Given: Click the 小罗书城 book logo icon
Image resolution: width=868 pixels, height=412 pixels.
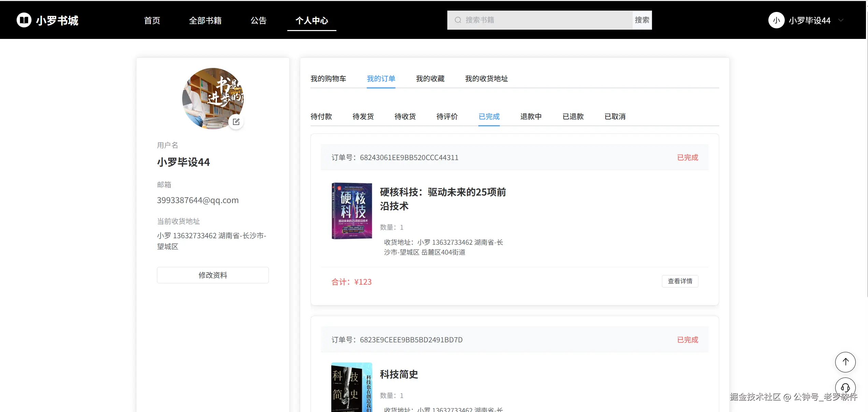Looking at the screenshot, I should coord(24,20).
